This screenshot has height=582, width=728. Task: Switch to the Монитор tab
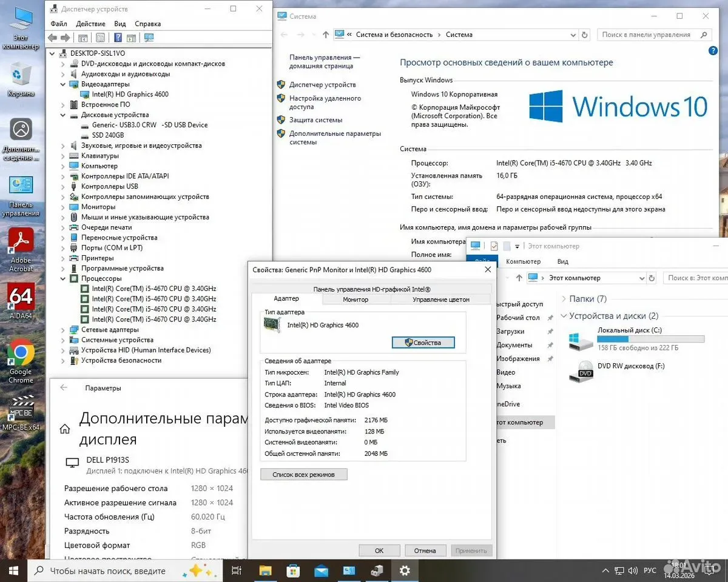point(356,299)
